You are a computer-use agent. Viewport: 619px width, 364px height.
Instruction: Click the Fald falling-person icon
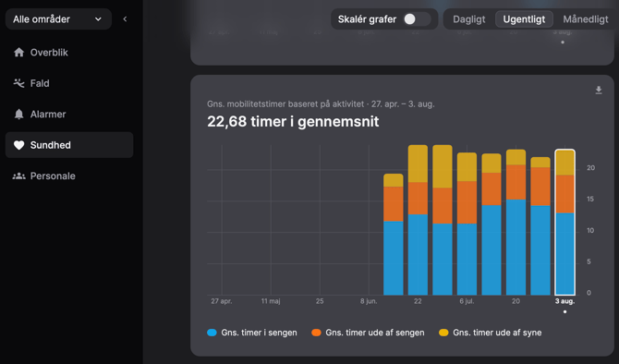click(x=19, y=83)
